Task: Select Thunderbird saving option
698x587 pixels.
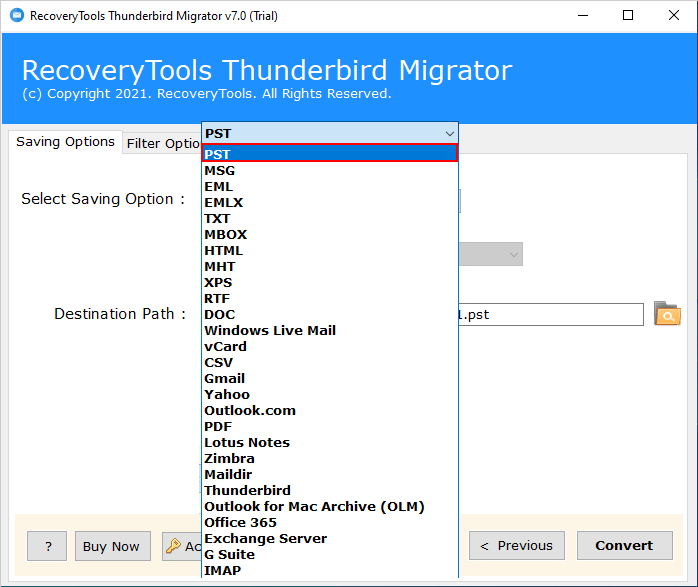Action: pyautogui.click(x=329, y=491)
